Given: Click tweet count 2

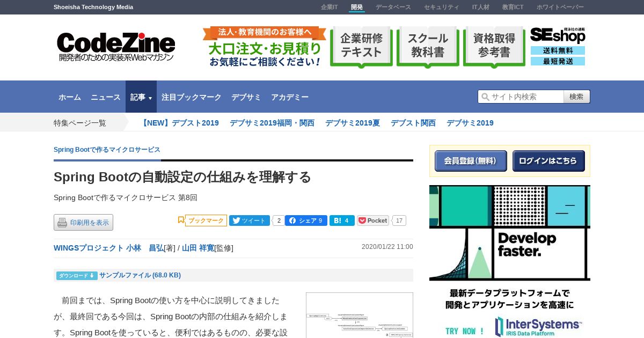Looking at the screenshot, I should [x=279, y=221].
